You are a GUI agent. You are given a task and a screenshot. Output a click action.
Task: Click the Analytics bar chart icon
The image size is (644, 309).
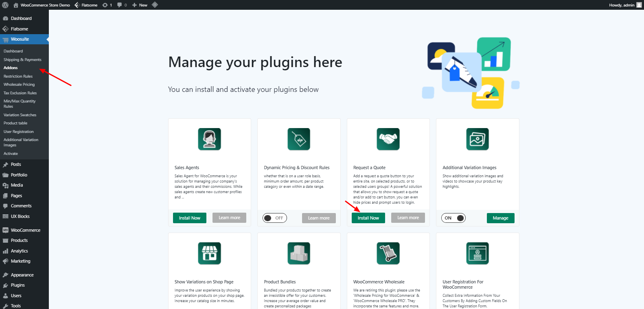pos(5,251)
